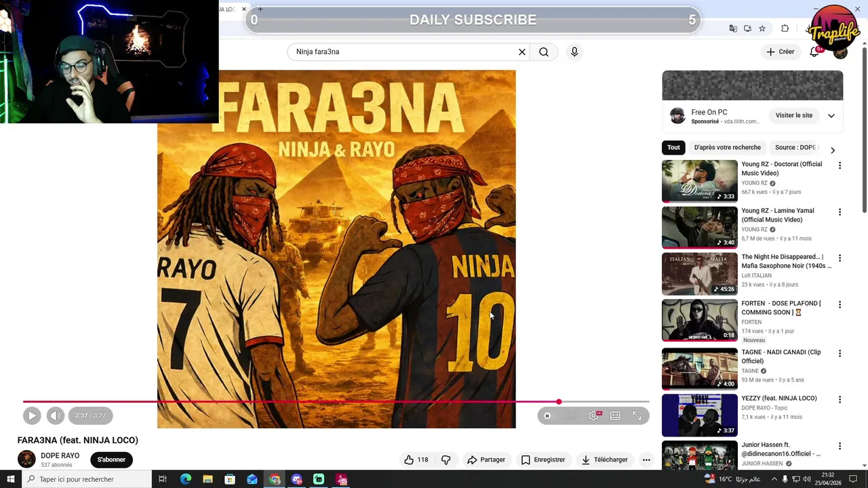The image size is (868, 488).
Task: Mute the video player volume
Action: (x=56, y=415)
